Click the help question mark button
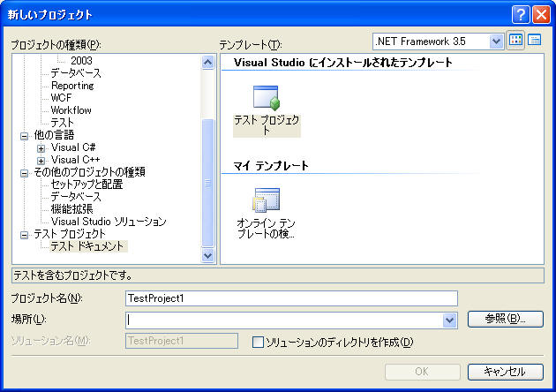The height and width of the screenshot is (392, 556). (x=521, y=15)
